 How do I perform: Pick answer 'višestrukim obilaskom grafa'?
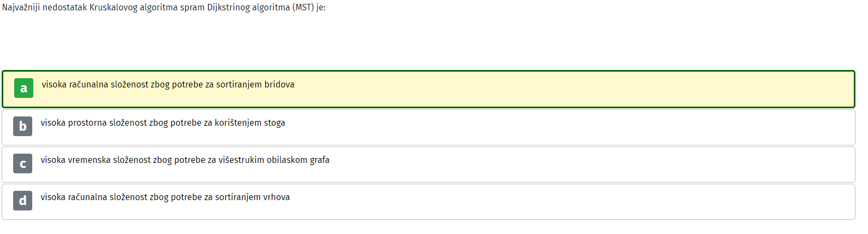tap(274, 160)
